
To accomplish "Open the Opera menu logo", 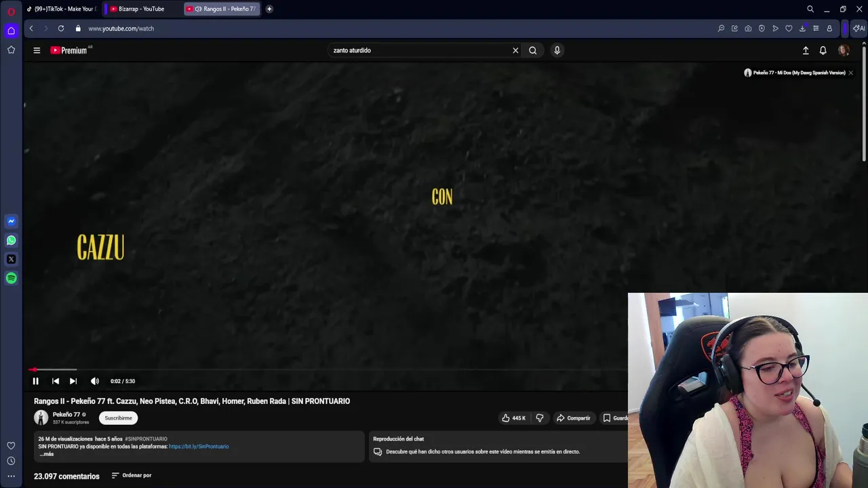I will [11, 12].
